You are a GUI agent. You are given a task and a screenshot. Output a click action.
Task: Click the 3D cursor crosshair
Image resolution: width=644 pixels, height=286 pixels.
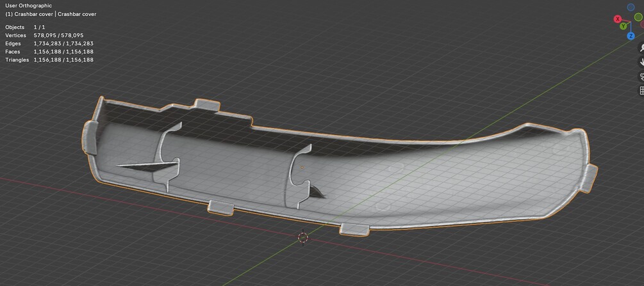302,237
